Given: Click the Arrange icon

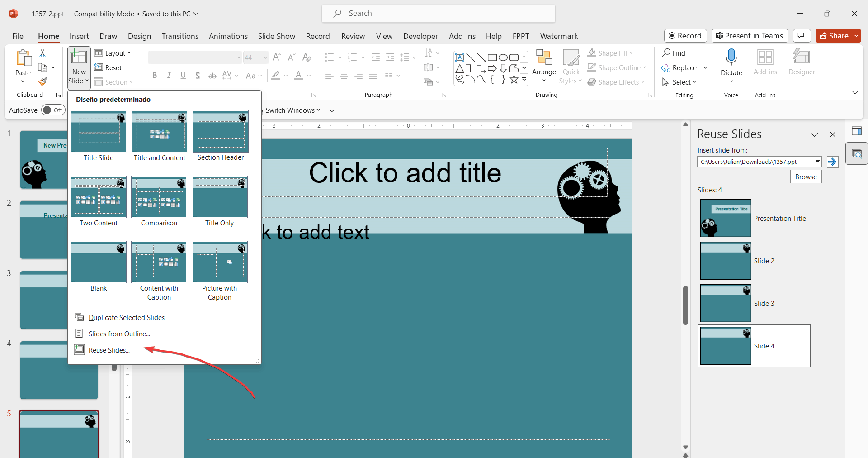Looking at the screenshot, I should (x=543, y=61).
